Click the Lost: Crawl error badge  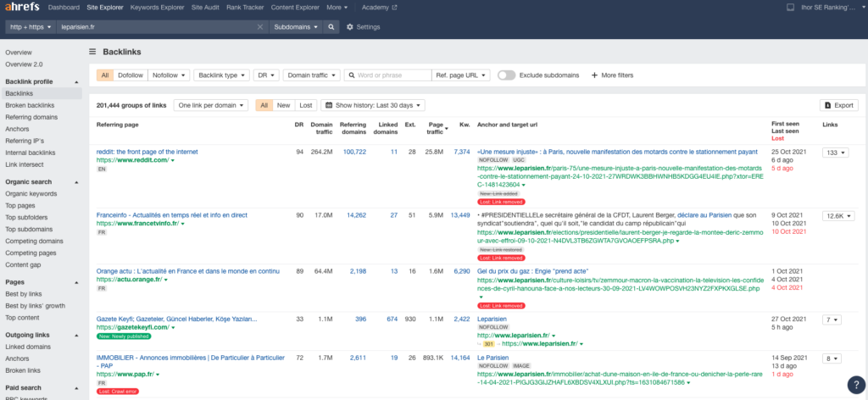point(117,392)
